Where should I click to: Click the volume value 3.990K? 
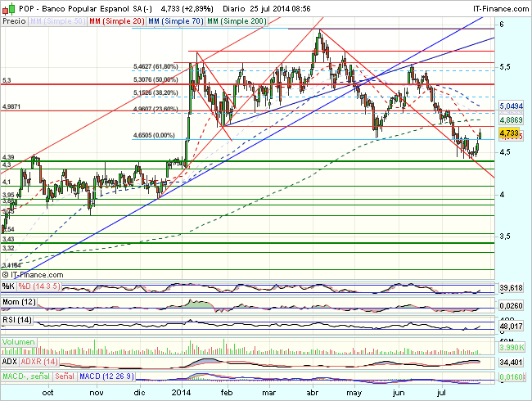coord(512,348)
